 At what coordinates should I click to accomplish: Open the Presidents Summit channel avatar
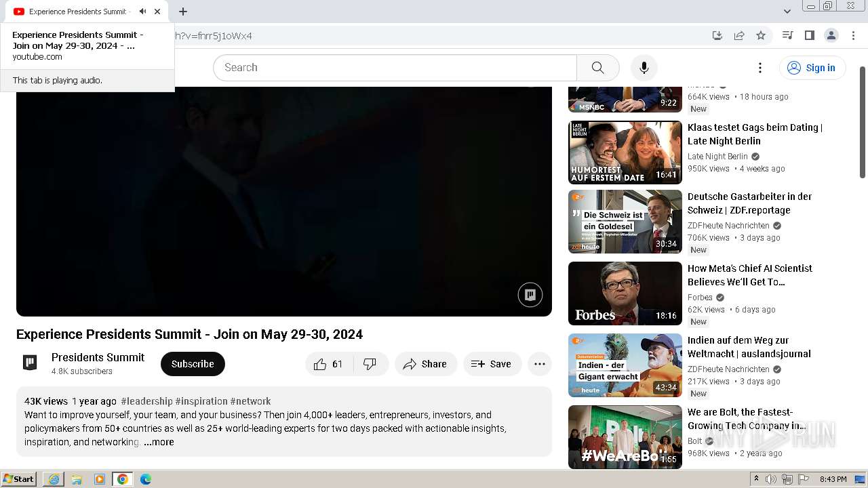point(30,363)
